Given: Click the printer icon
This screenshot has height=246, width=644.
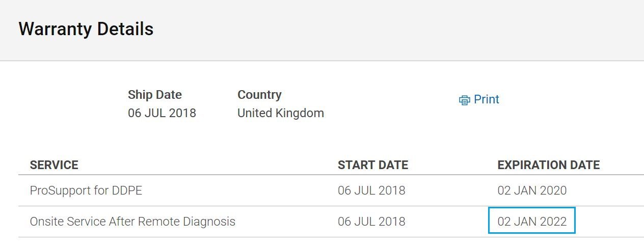Looking at the screenshot, I should [464, 100].
